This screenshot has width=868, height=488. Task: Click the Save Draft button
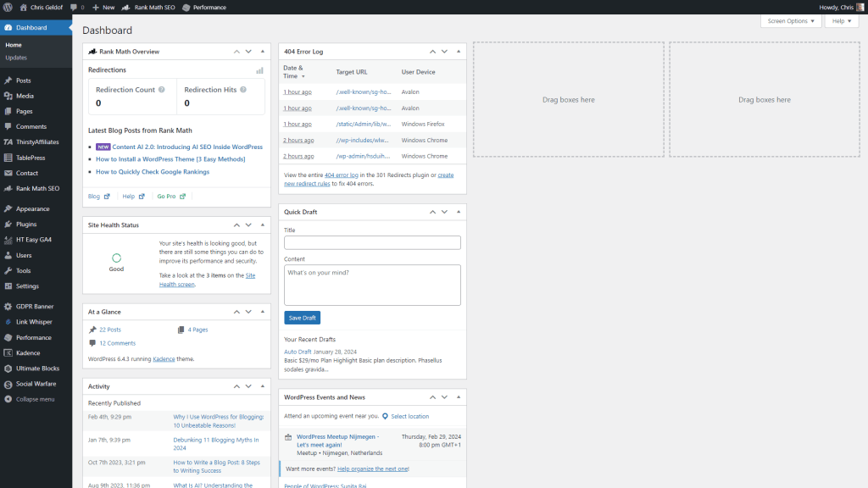click(303, 318)
